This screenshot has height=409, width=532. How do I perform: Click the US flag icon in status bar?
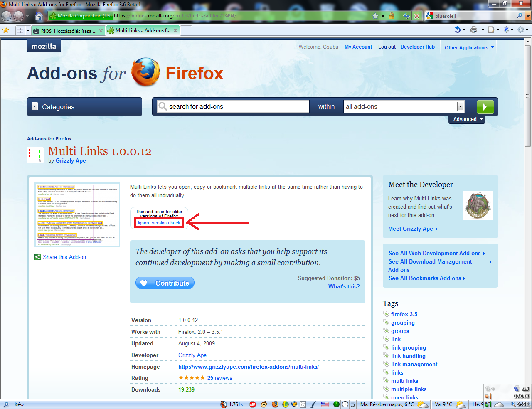[325, 404]
